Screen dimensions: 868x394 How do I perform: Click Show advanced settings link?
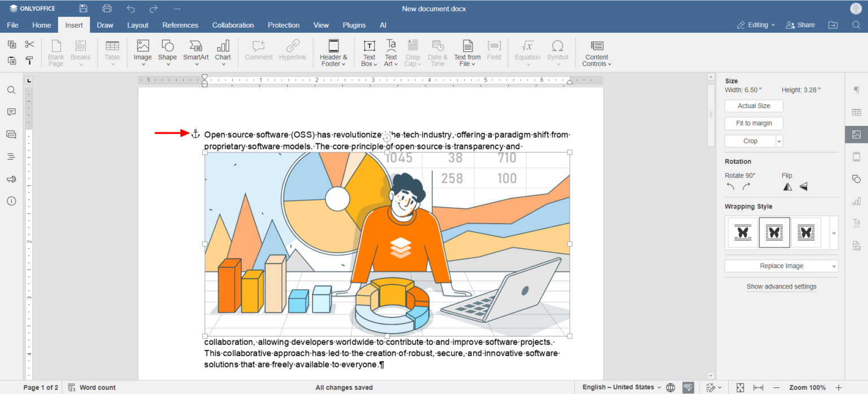point(781,287)
